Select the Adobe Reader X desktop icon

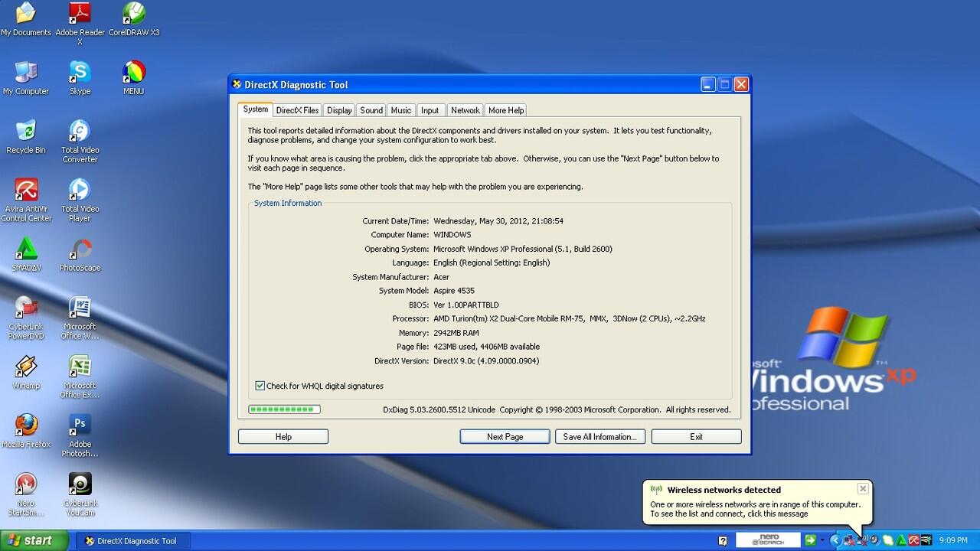[x=80, y=23]
